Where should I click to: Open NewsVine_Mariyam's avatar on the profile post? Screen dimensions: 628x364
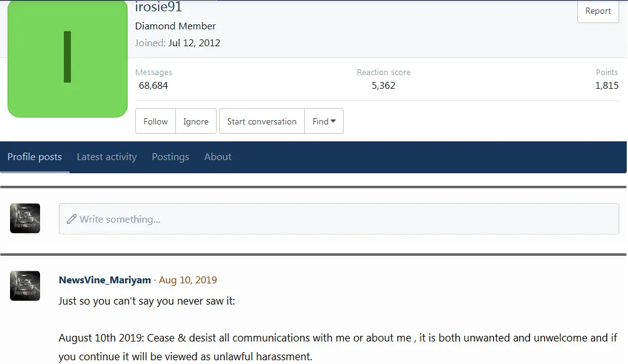tap(25, 286)
